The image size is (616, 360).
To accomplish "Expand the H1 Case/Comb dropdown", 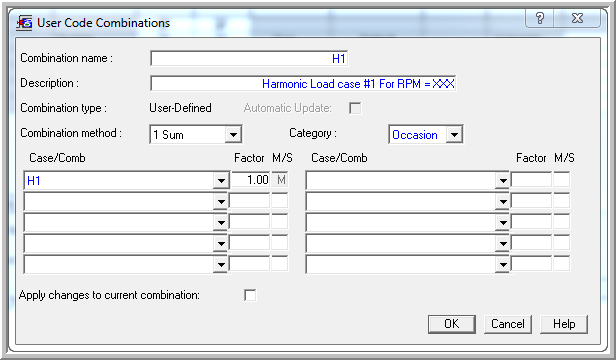I will (x=221, y=181).
